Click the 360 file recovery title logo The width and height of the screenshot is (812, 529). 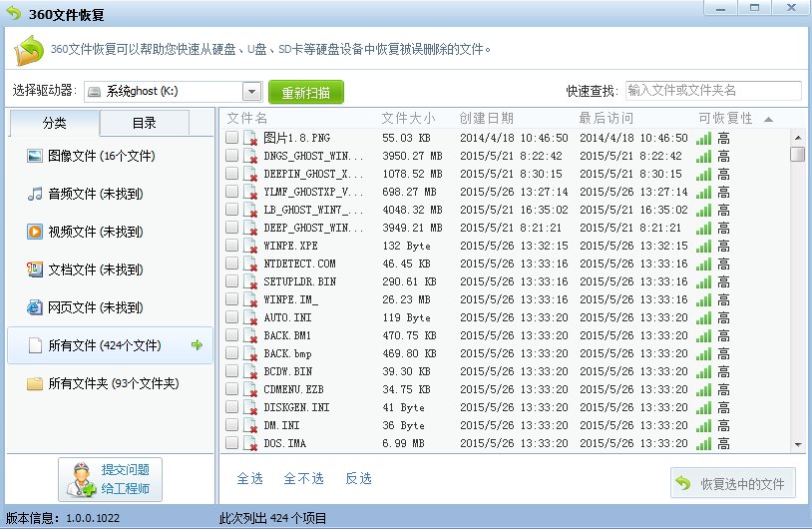pos(13,13)
